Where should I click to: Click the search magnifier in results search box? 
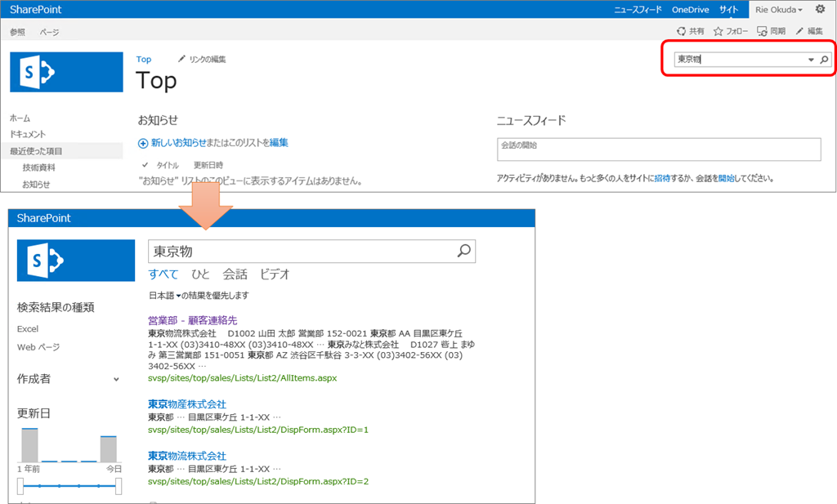tap(464, 251)
